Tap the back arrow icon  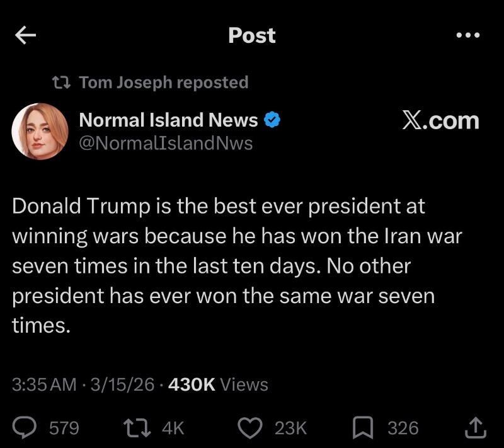point(26,37)
